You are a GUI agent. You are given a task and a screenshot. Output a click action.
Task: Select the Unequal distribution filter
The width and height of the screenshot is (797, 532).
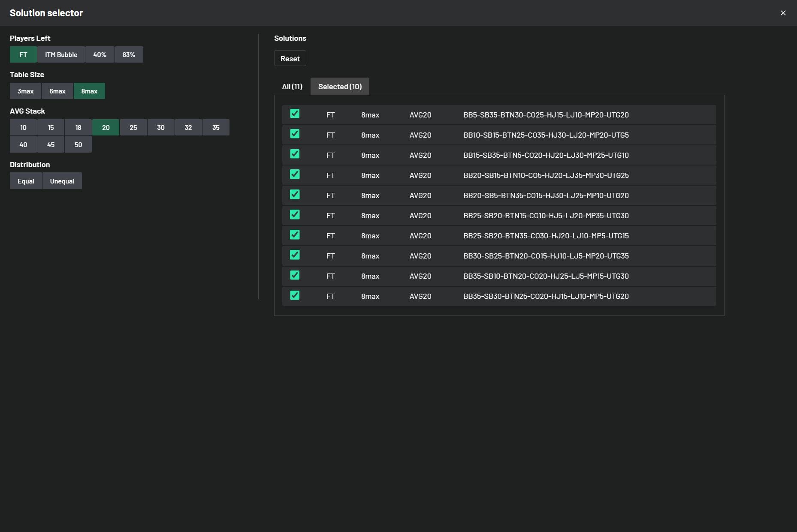tap(62, 181)
